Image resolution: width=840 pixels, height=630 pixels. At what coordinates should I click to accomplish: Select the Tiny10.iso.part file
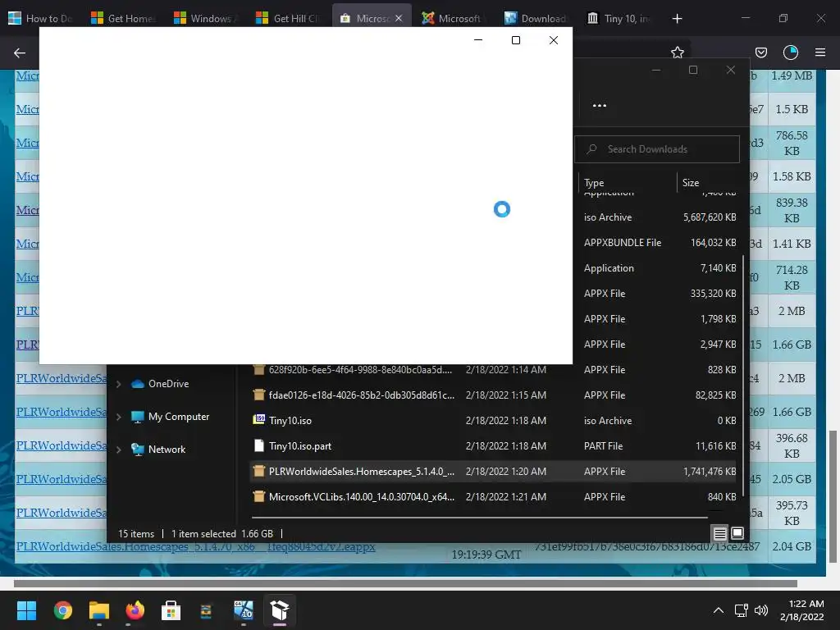click(493, 445)
